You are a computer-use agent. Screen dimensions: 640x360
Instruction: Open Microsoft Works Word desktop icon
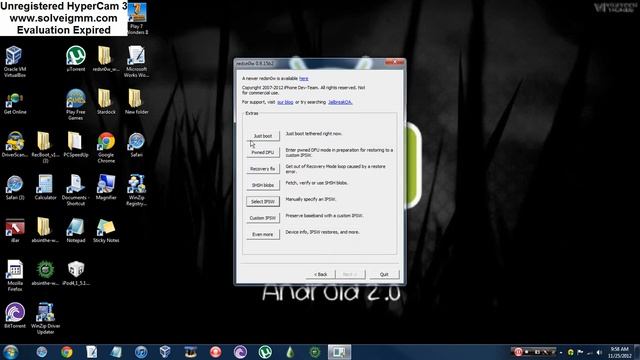(x=136, y=61)
